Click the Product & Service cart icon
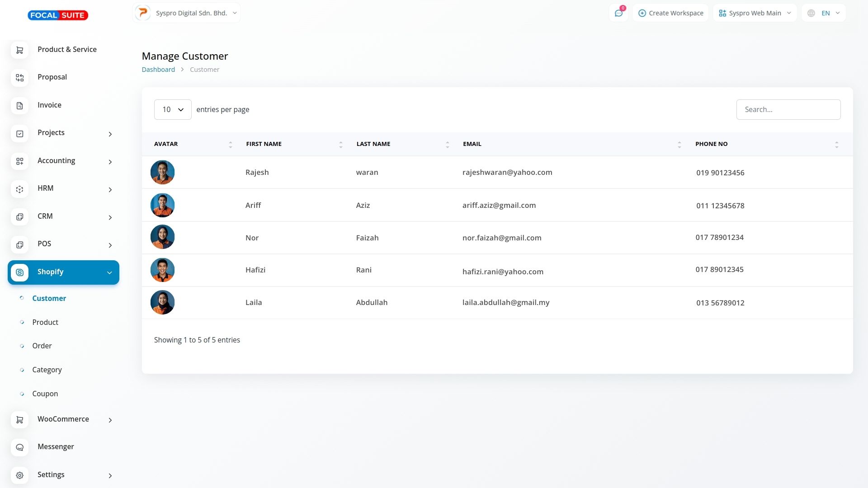This screenshot has width=868, height=488. (19, 50)
